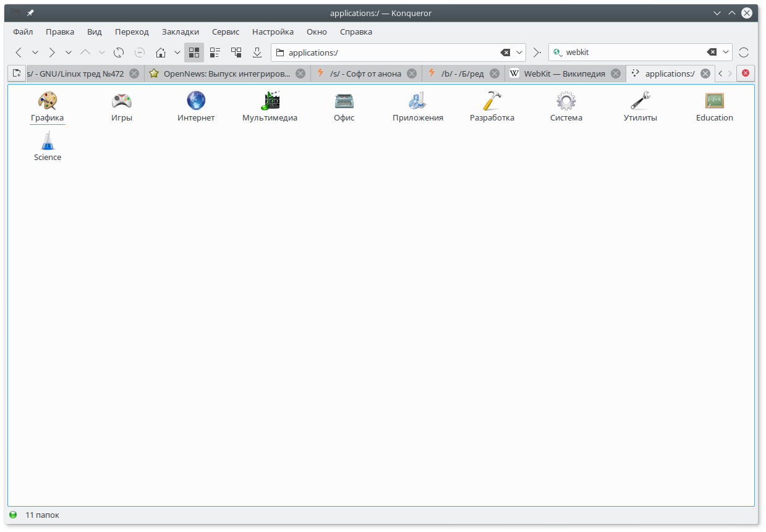Screen dimensions: 766x532
Task: Expand the Forward history dropdown arrow
Action: click(x=69, y=53)
